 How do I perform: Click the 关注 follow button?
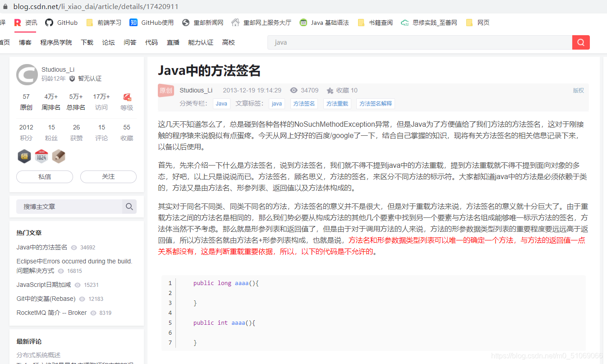[108, 177]
